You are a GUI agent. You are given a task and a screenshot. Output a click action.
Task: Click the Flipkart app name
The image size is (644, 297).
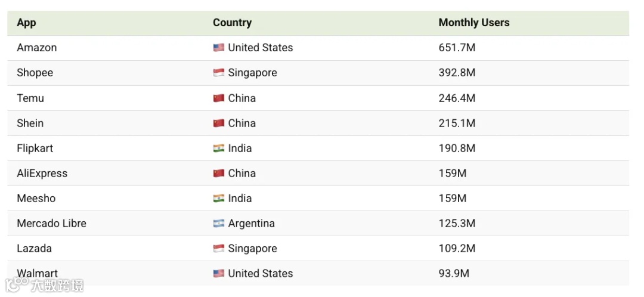[35, 148]
